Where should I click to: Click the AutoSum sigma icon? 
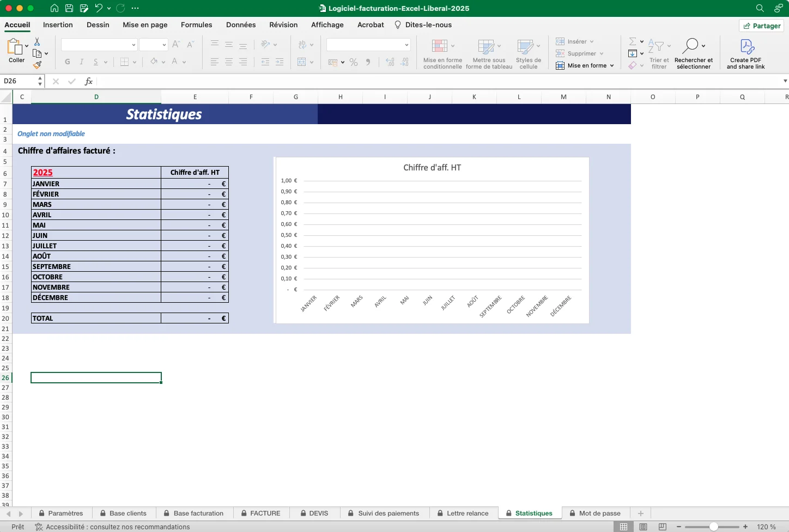(632, 42)
